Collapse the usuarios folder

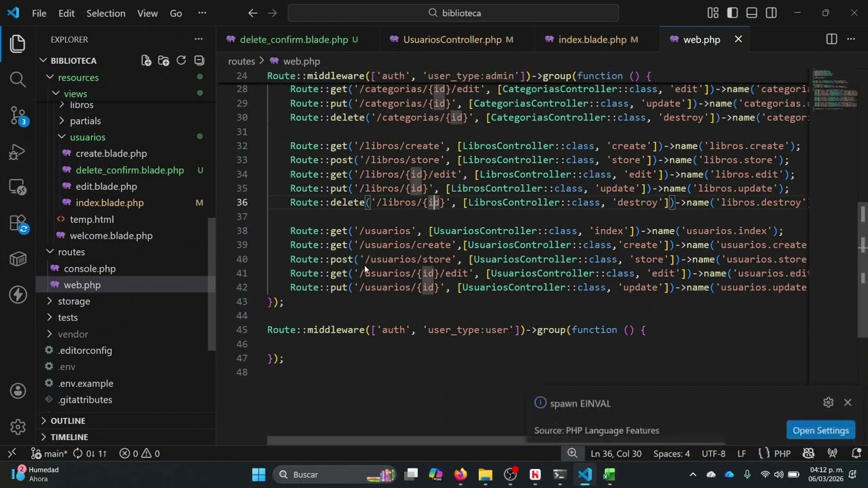[x=127, y=137]
